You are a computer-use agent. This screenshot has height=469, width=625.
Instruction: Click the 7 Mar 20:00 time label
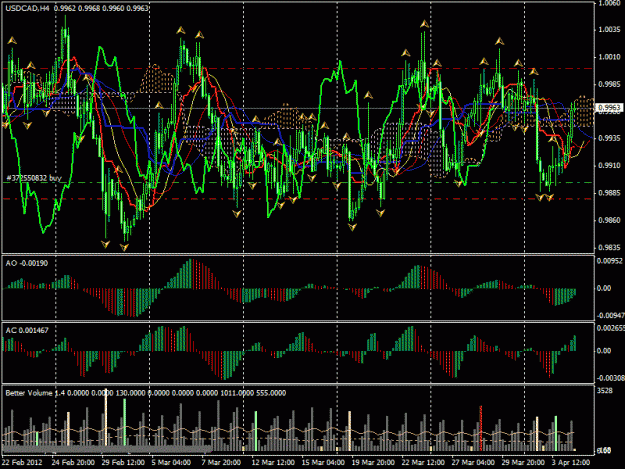pos(221,462)
